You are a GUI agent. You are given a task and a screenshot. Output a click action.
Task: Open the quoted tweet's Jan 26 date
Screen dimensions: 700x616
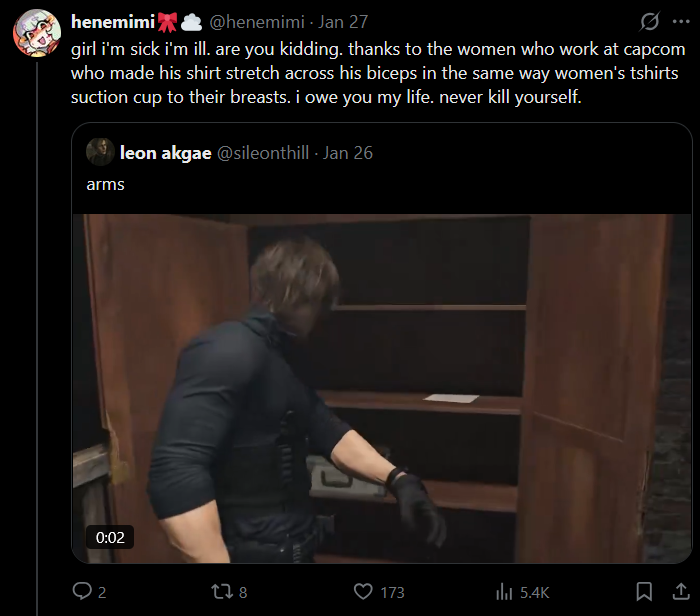point(348,153)
